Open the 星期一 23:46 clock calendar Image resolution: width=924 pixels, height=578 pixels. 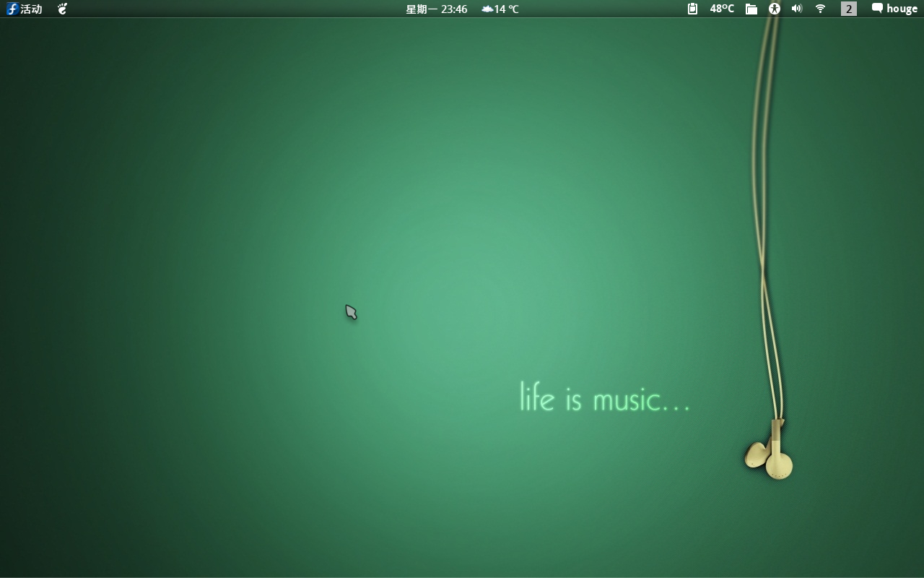pyautogui.click(x=436, y=9)
